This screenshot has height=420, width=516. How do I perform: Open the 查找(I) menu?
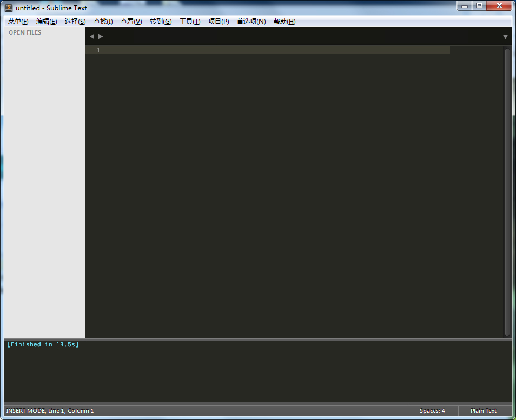103,22
